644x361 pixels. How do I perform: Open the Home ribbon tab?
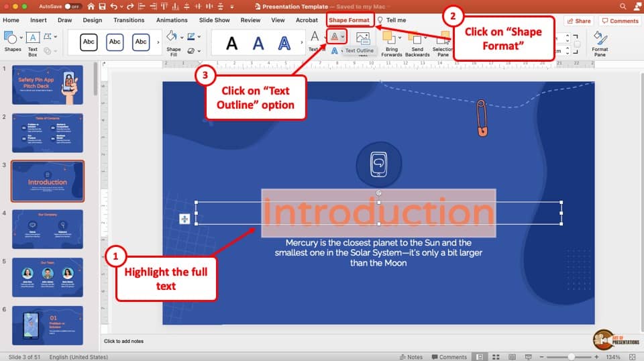coord(11,19)
